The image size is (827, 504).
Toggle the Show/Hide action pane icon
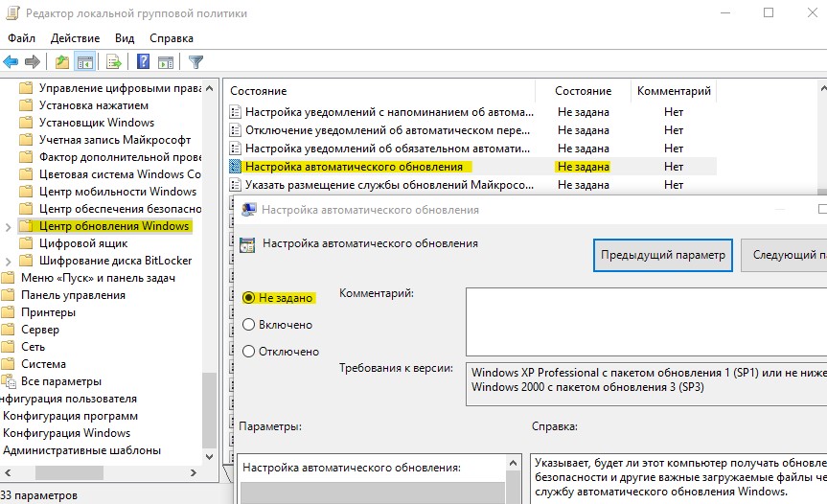(166, 62)
